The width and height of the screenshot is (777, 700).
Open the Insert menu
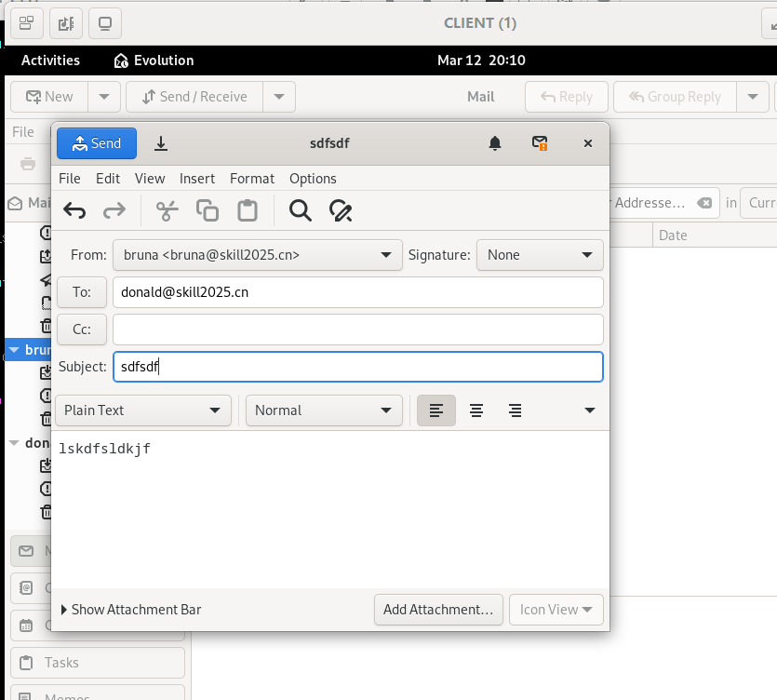pos(196,179)
